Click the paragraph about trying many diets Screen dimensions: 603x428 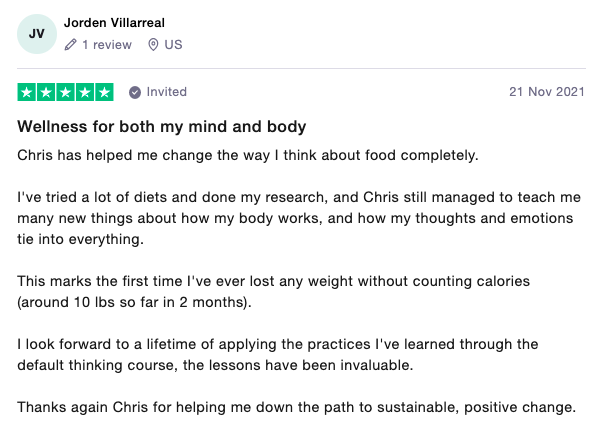tap(295, 218)
